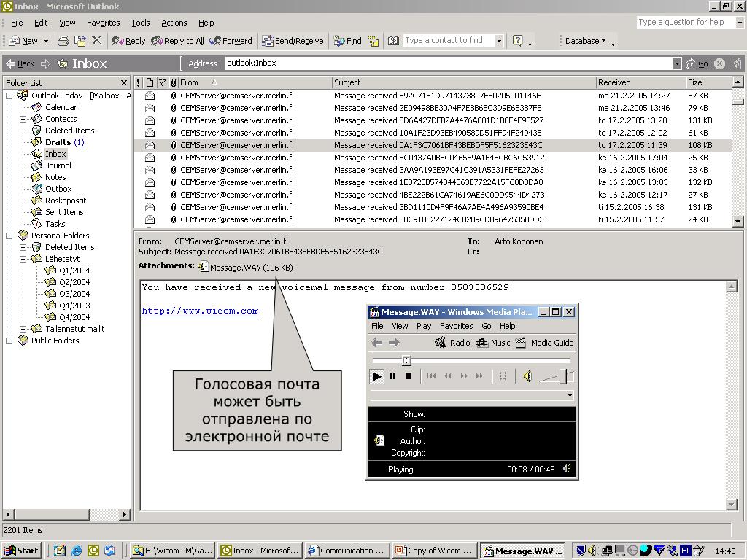Screen dimensions: 747x560
Task: Open the Tasks folder
Action: tap(55, 224)
